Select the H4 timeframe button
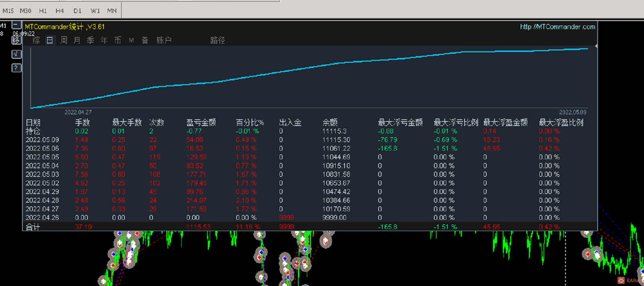The width and height of the screenshot is (644, 286). [60, 11]
